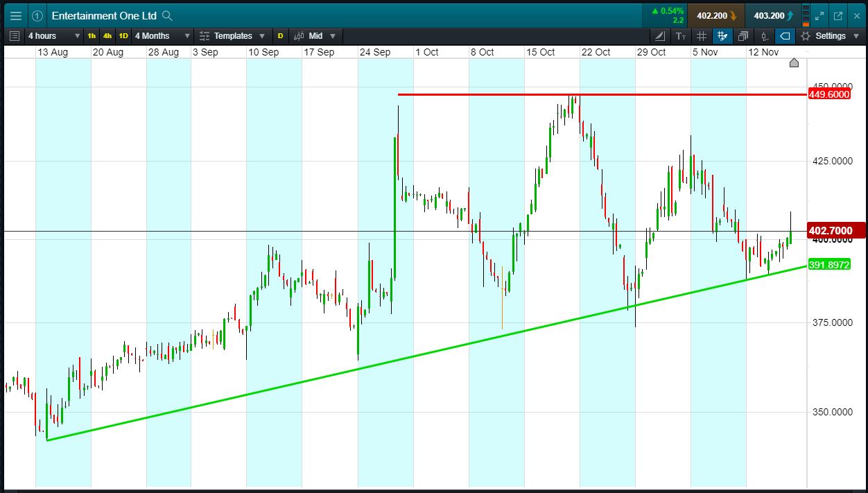Search for a different instrument
Viewport: 868px width, 493px height.
(x=167, y=16)
